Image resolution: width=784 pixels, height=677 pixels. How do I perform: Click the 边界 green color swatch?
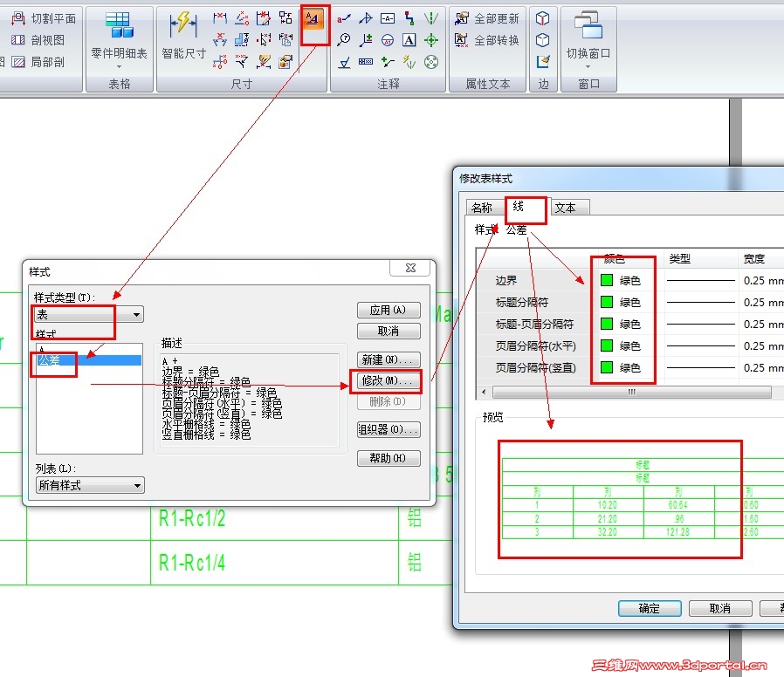tap(607, 280)
